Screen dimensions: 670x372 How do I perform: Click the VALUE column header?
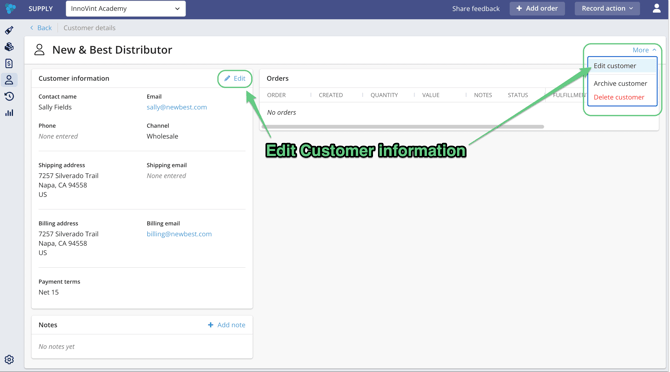pyautogui.click(x=431, y=95)
